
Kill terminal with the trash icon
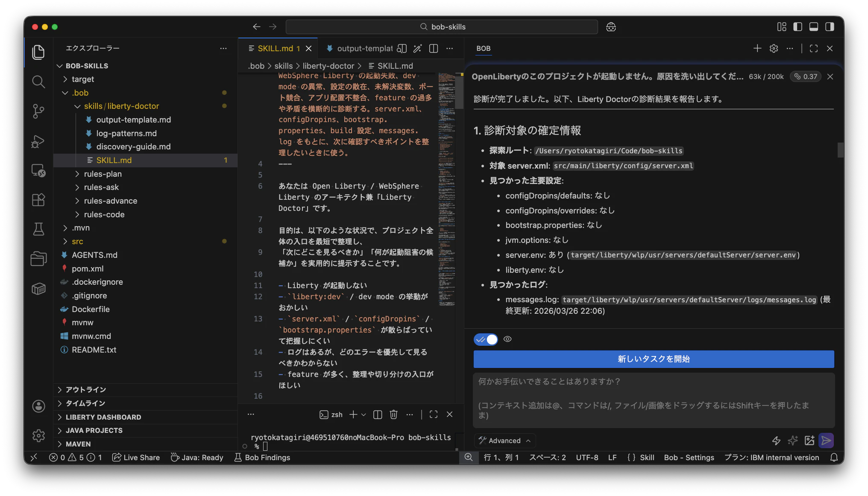pos(394,414)
